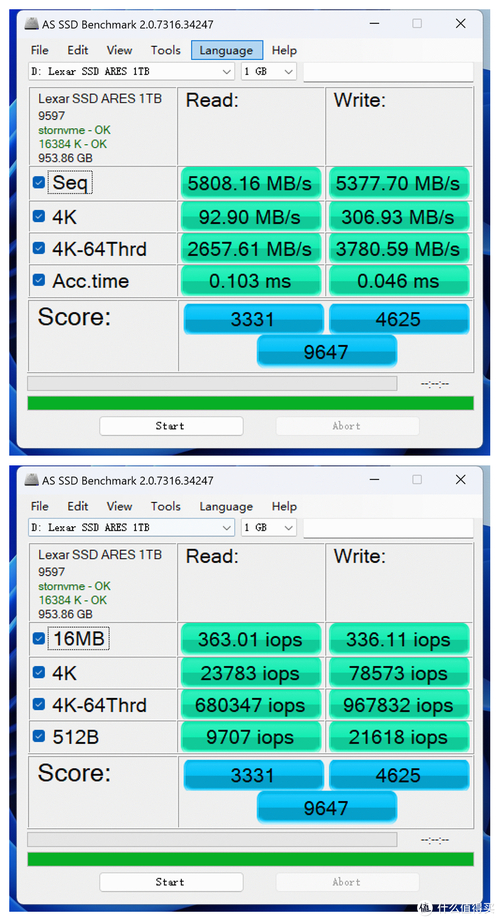The height and width of the screenshot is (921, 500).
Task: Toggle 4K-64Thrd checkbox in upper window
Action: (39, 248)
